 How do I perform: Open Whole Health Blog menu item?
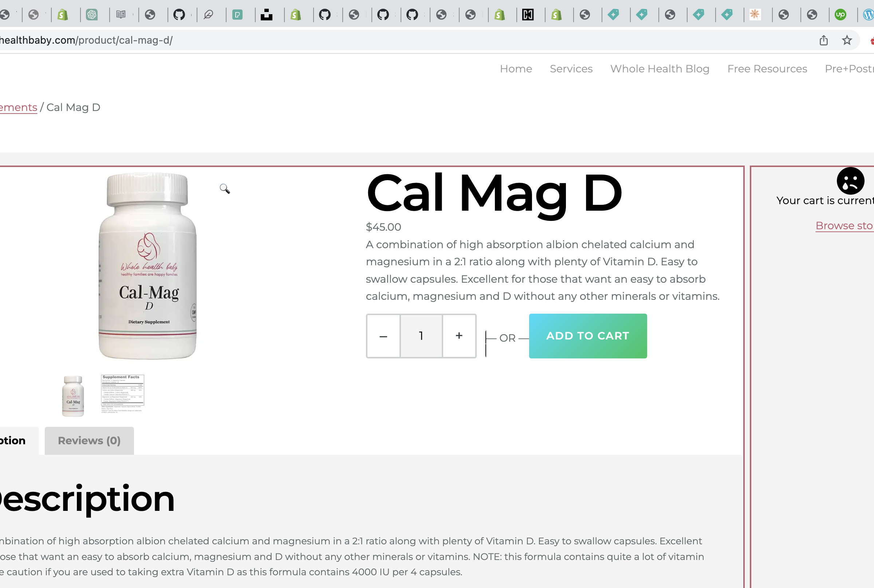660,69
